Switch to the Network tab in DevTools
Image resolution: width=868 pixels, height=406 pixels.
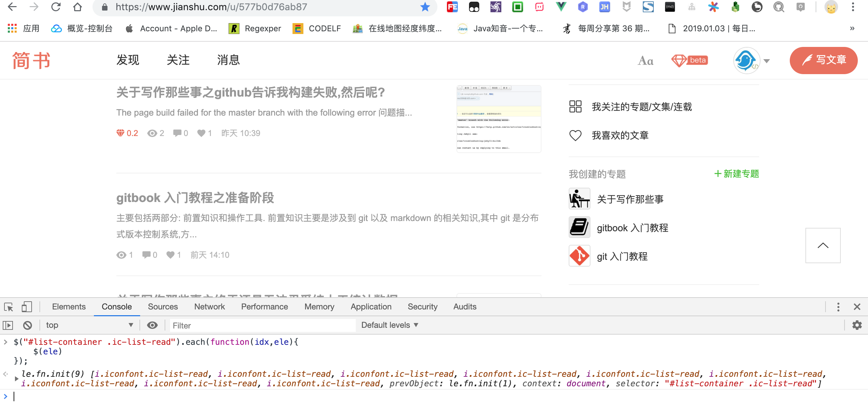pyautogui.click(x=210, y=306)
